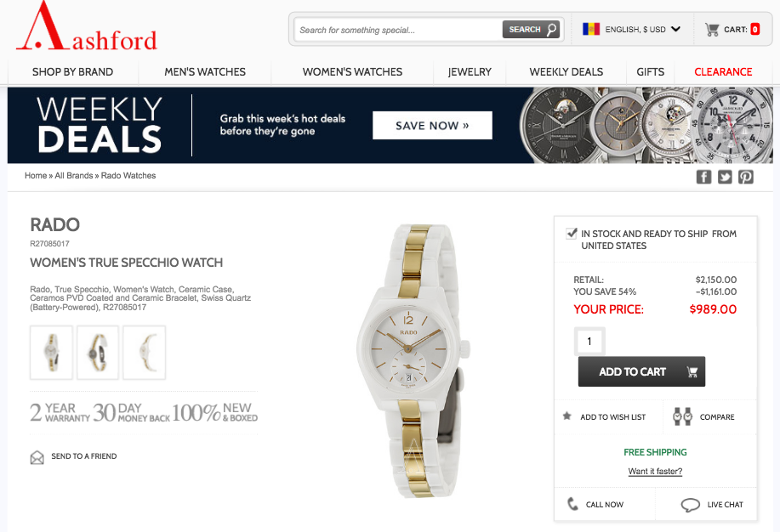Select the second watch thumbnail

pos(98,353)
